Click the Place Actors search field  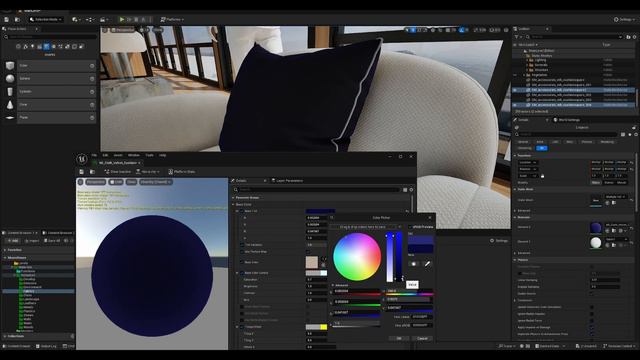pos(50,37)
